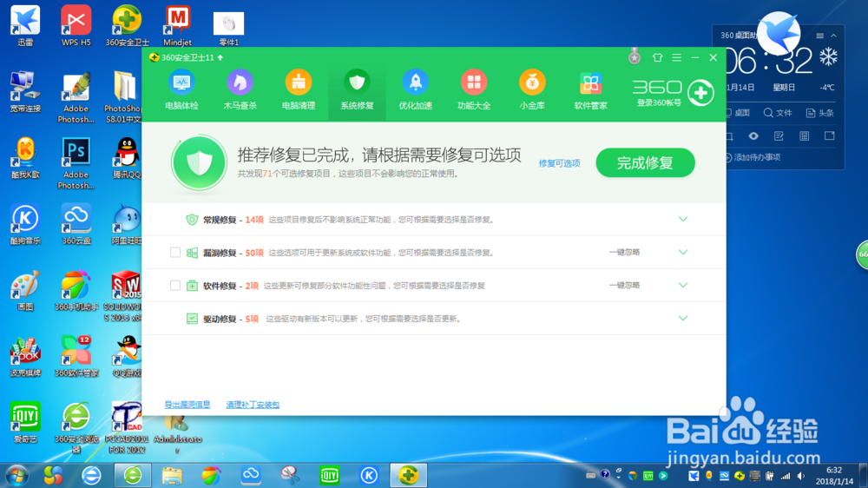Open calculator icon in desktop widget
868x488 pixels.
tap(805, 136)
